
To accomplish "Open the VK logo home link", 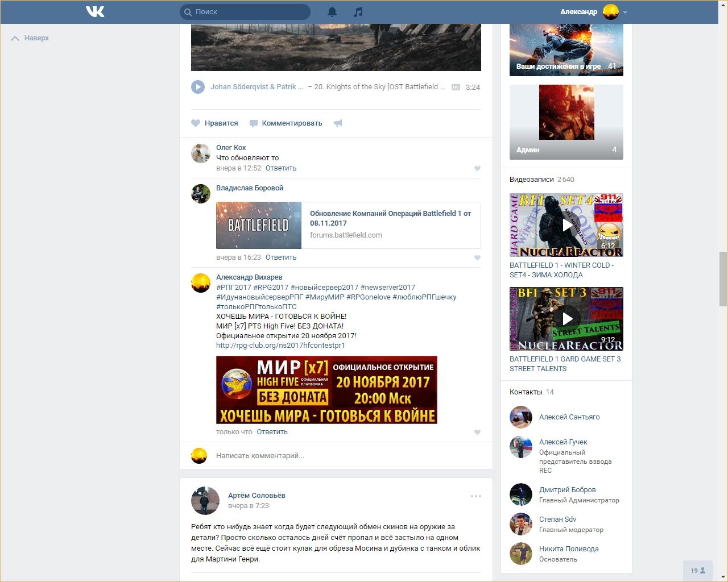I will tap(95, 11).
